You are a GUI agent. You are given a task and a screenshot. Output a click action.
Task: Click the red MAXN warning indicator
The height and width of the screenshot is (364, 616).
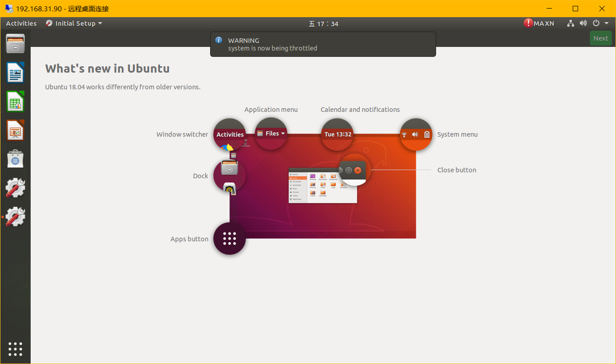tap(529, 23)
